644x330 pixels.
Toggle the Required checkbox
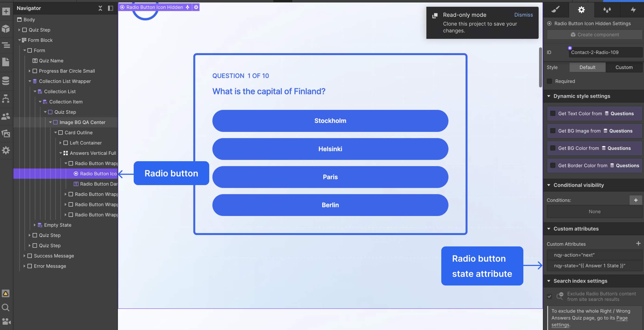549,81
